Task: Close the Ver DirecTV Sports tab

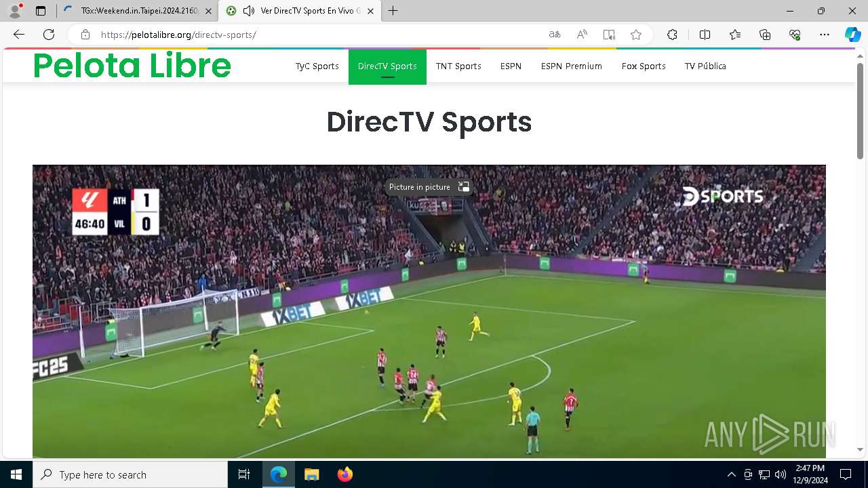Action: click(x=370, y=11)
